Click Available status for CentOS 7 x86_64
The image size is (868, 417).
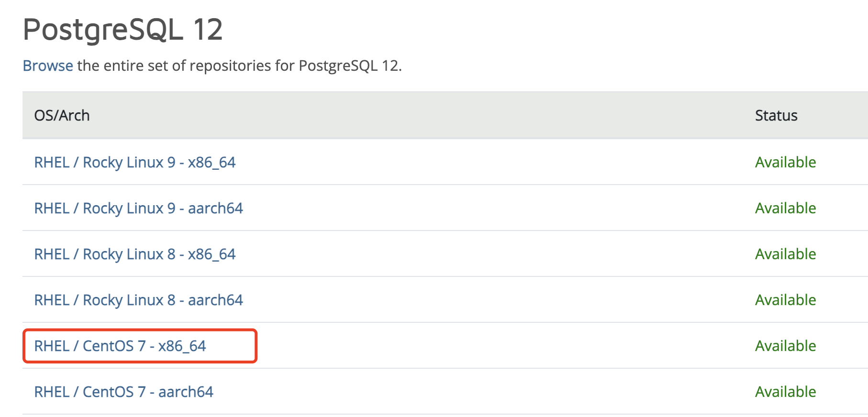[785, 346]
